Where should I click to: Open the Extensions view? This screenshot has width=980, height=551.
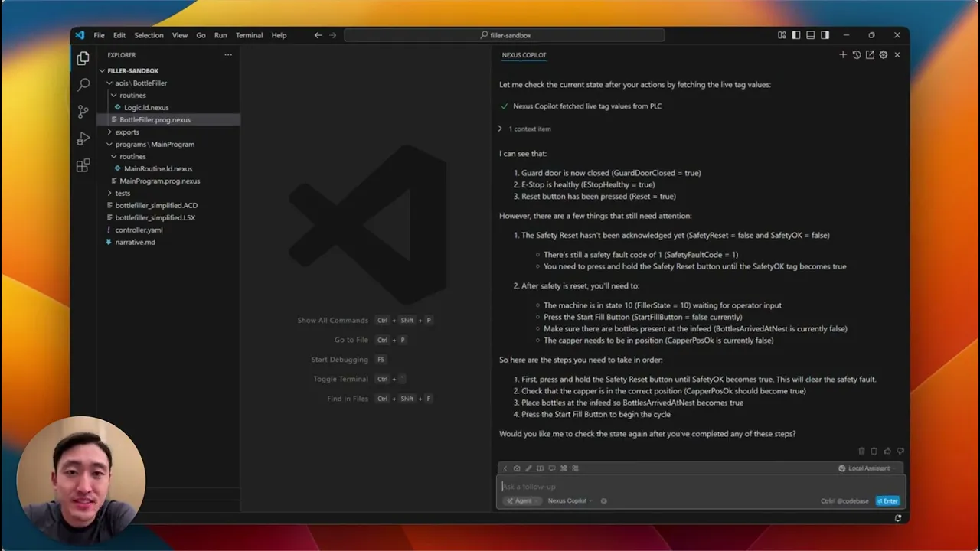pos(83,165)
